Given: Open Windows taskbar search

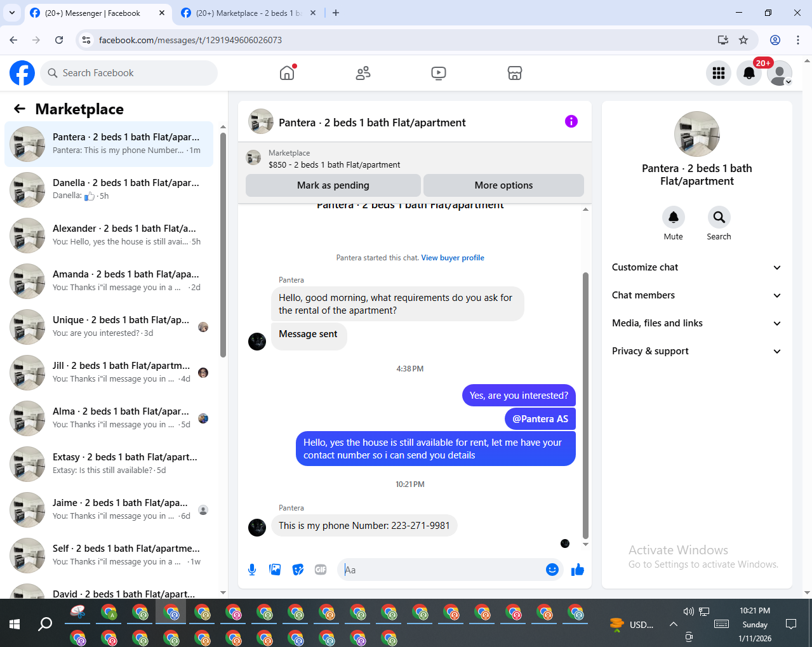Looking at the screenshot, I should pos(45,624).
